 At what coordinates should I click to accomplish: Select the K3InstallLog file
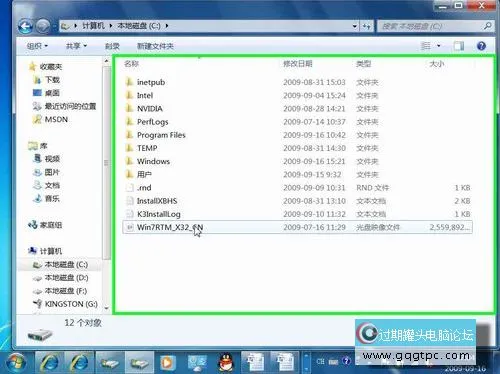point(159,214)
